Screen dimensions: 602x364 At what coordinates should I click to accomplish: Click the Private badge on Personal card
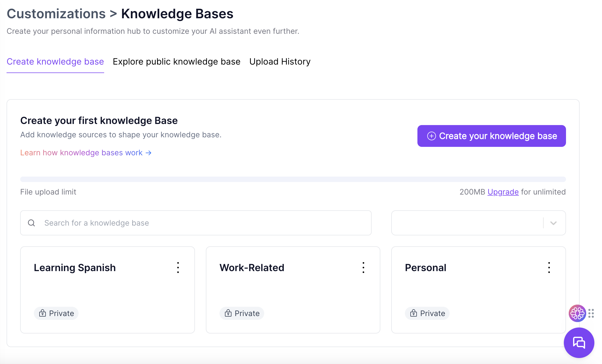(427, 313)
